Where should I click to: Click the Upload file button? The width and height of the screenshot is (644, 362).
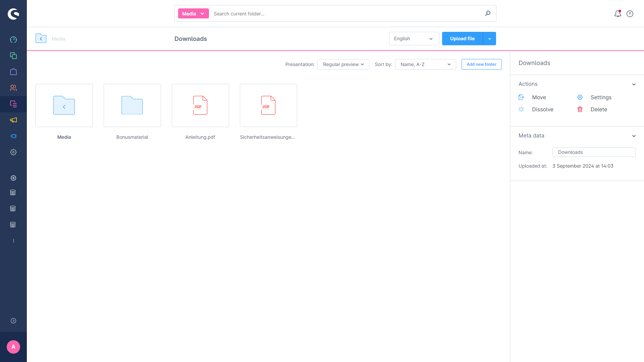(462, 39)
